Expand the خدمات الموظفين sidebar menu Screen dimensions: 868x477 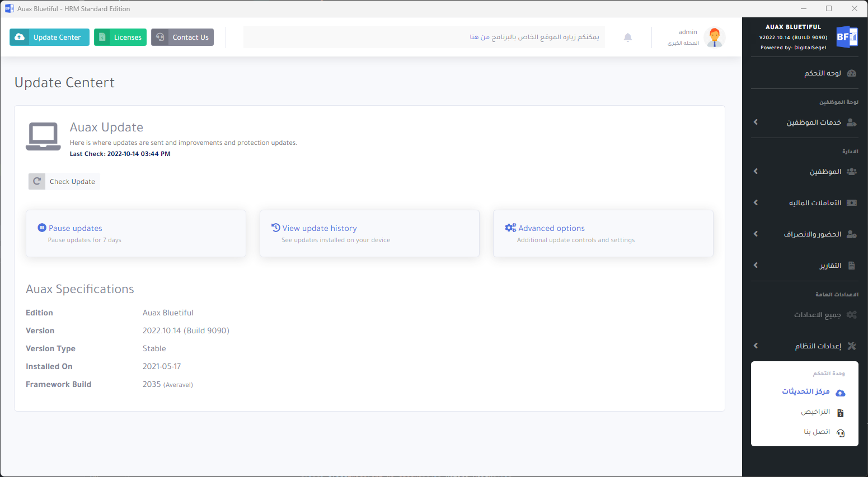pos(756,122)
